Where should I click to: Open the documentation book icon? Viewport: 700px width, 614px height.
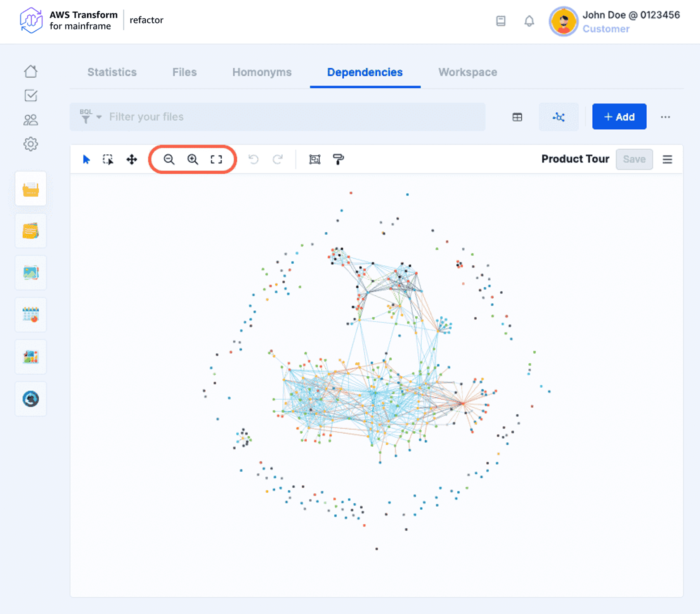point(501,21)
